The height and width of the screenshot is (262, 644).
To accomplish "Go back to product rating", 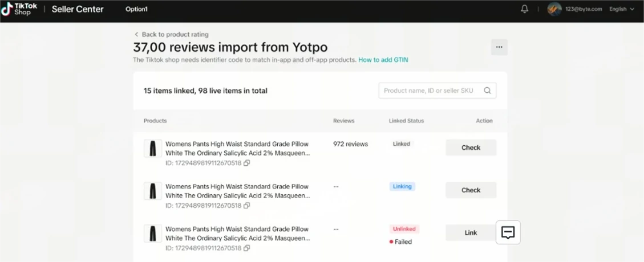I will coord(171,34).
